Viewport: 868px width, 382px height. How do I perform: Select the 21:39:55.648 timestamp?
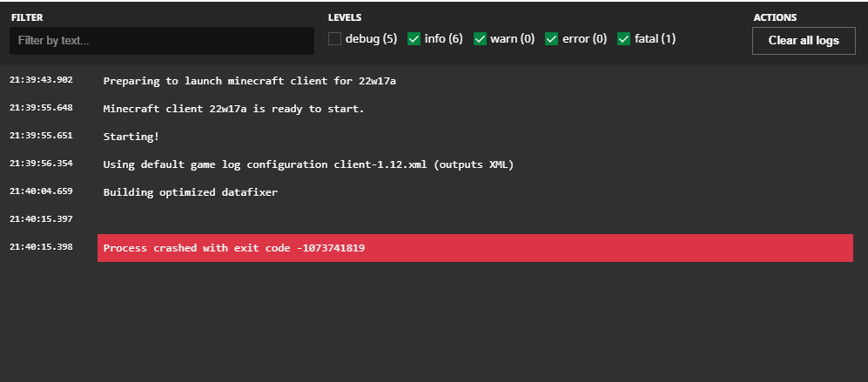pyautogui.click(x=41, y=108)
